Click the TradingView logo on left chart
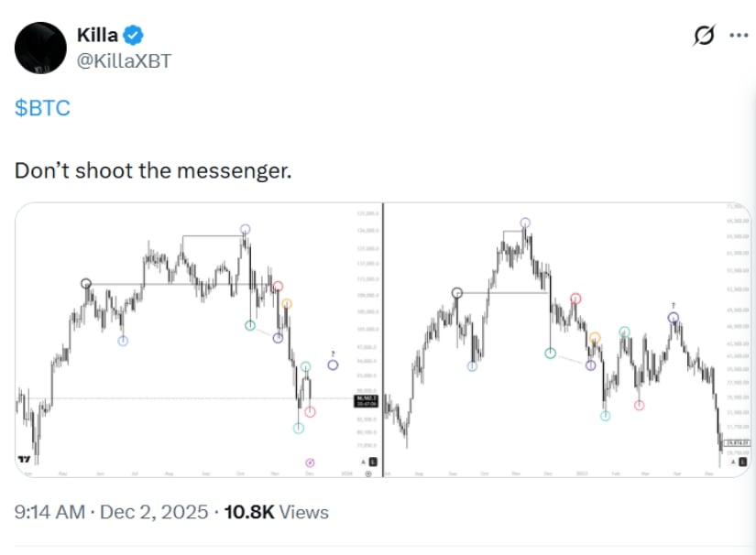 point(25,460)
